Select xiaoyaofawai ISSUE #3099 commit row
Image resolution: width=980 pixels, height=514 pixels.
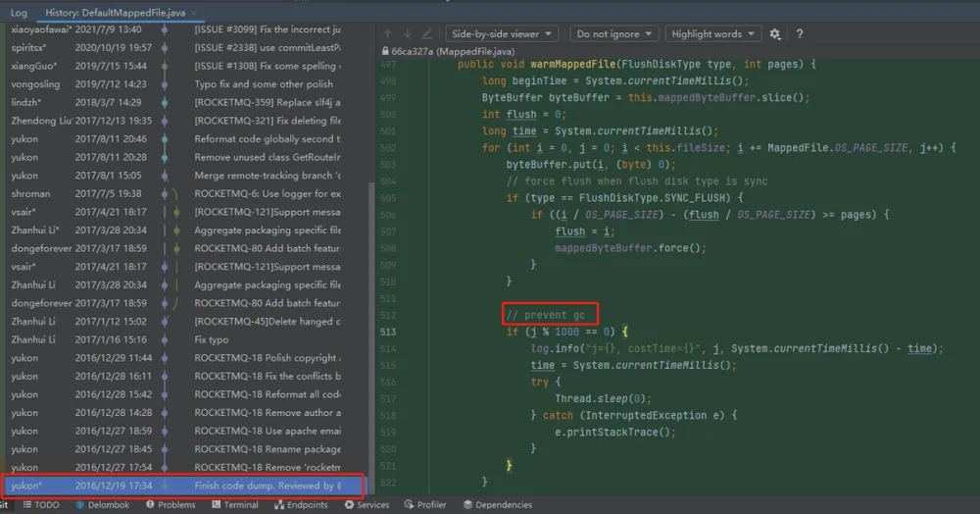pos(185,29)
